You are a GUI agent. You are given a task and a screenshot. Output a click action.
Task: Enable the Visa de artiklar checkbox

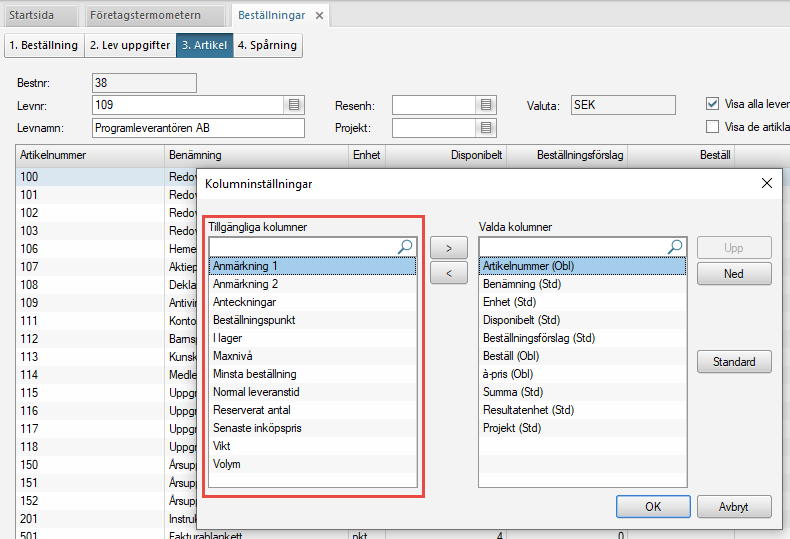(x=713, y=127)
